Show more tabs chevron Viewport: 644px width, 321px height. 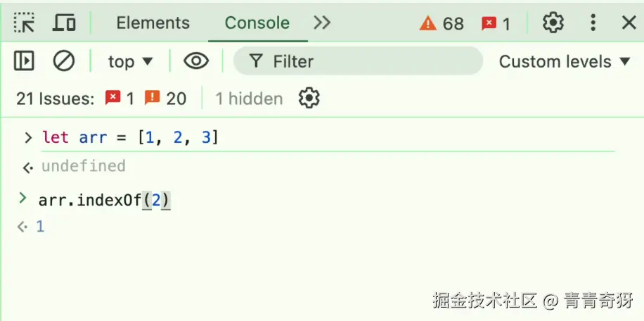(322, 23)
